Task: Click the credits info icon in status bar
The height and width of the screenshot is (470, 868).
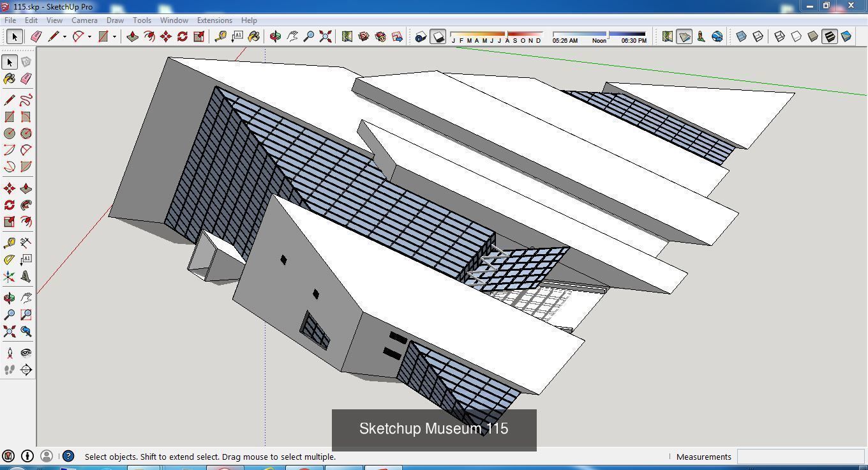Action: pos(27,456)
